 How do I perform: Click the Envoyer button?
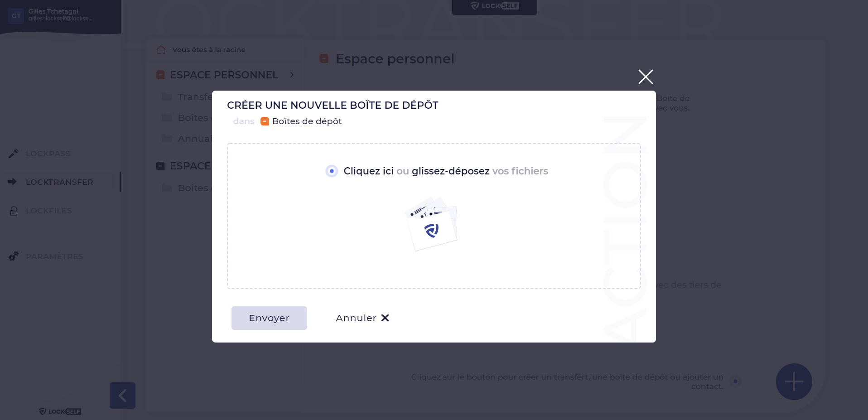tap(269, 318)
